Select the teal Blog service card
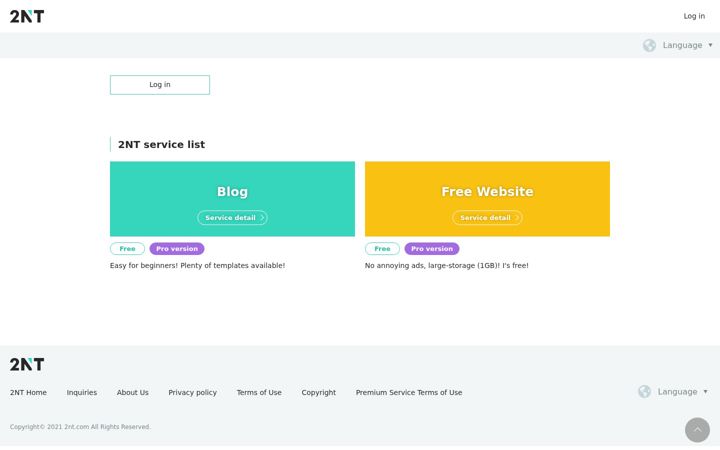The height and width of the screenshot is (450, 720). tap(232, 199)
